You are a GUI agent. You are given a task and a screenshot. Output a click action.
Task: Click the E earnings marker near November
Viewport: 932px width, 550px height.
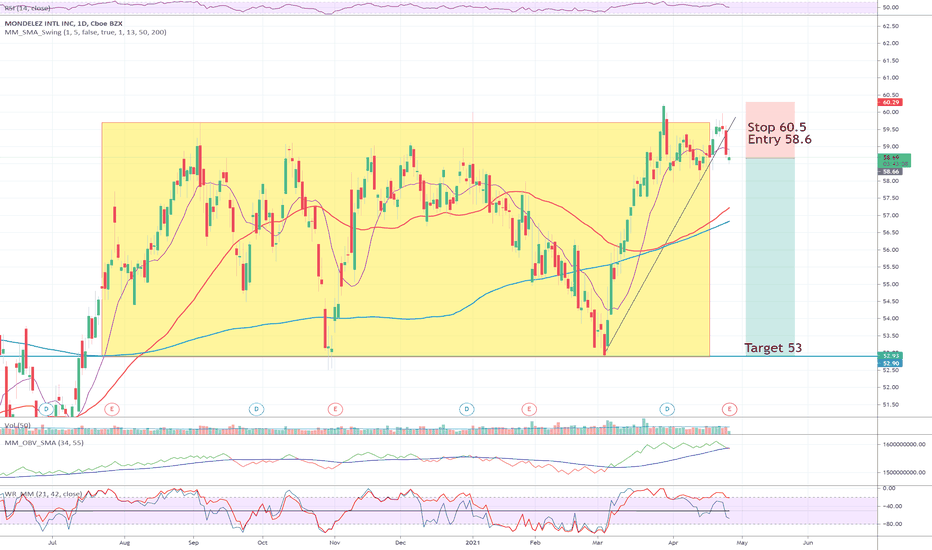coord(335,409)
